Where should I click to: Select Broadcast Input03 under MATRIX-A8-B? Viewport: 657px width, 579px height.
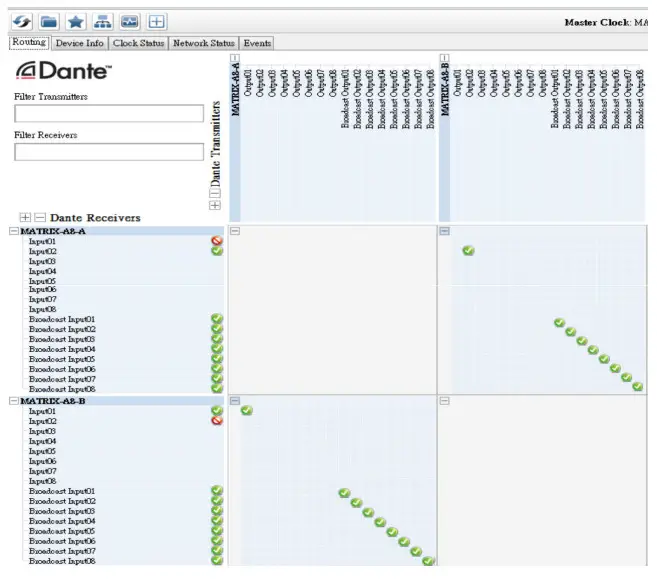(62, 511)
